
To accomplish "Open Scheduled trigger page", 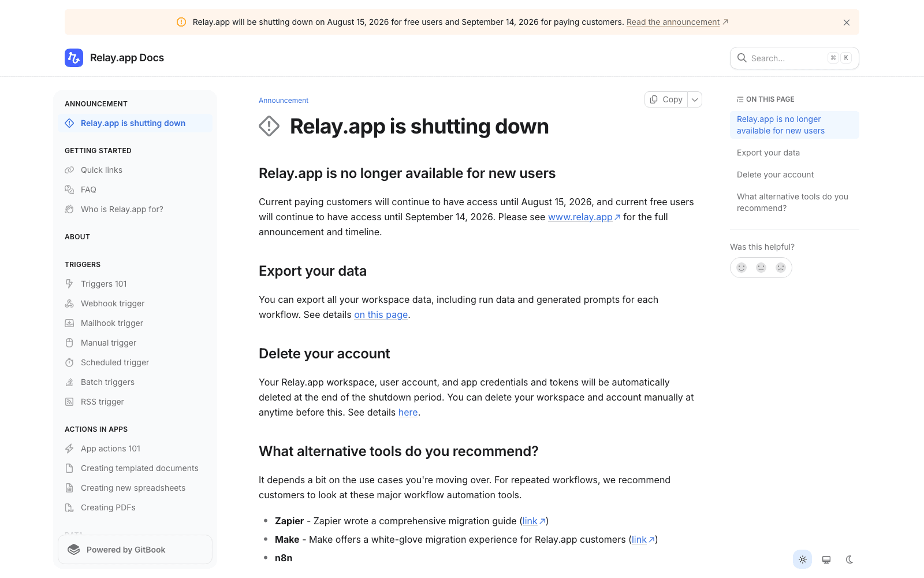I will 135,362.
